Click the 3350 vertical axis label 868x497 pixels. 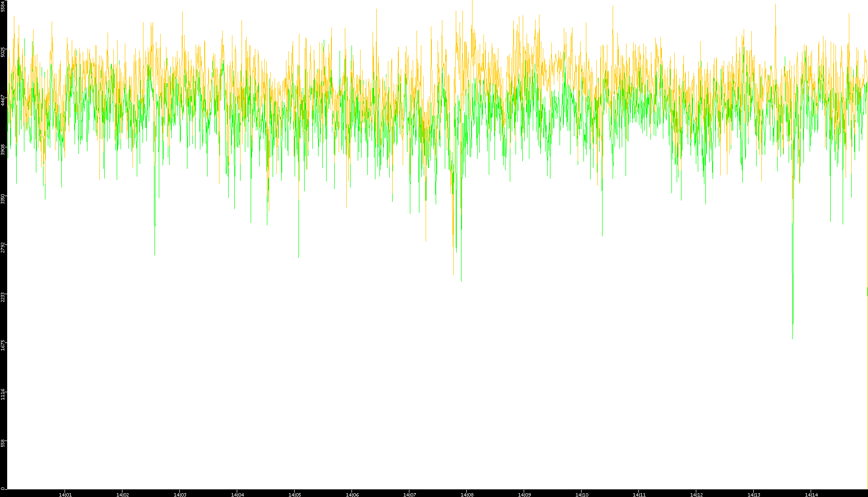tap(3, 199)
